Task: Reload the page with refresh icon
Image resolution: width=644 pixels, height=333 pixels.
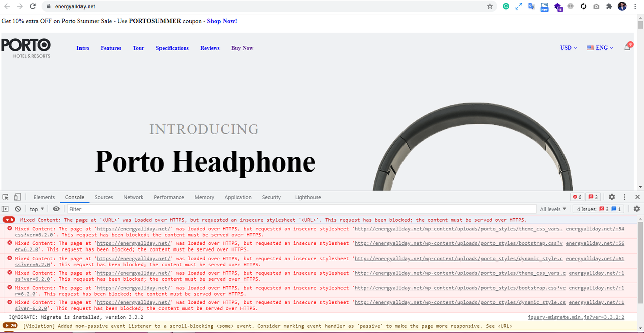Action: [33, 6]
